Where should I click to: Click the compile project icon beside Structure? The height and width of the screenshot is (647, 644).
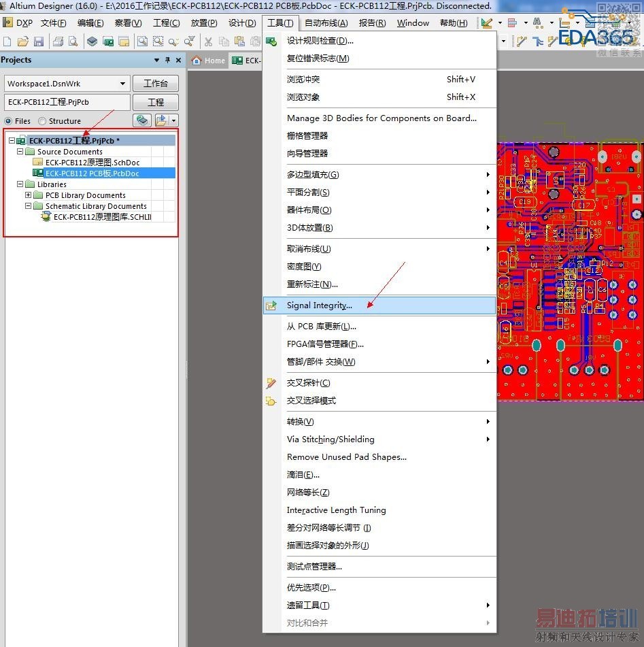coord(142,120)
